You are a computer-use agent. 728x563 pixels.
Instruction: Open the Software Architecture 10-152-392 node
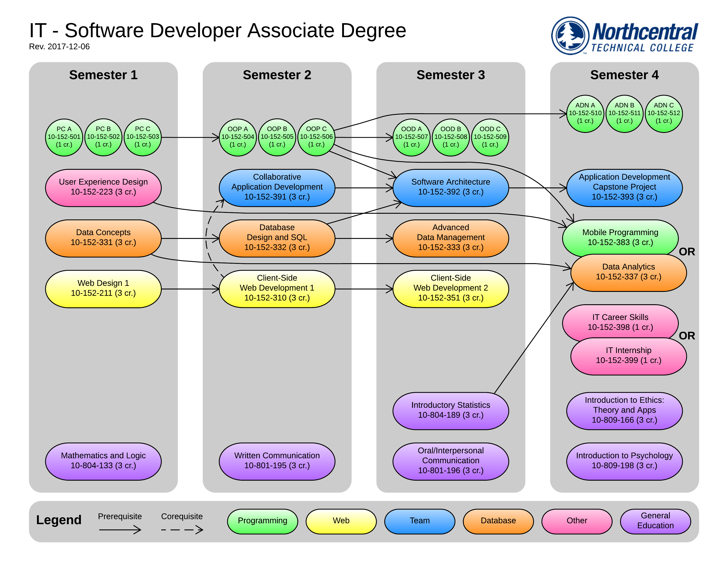[450, 187]
